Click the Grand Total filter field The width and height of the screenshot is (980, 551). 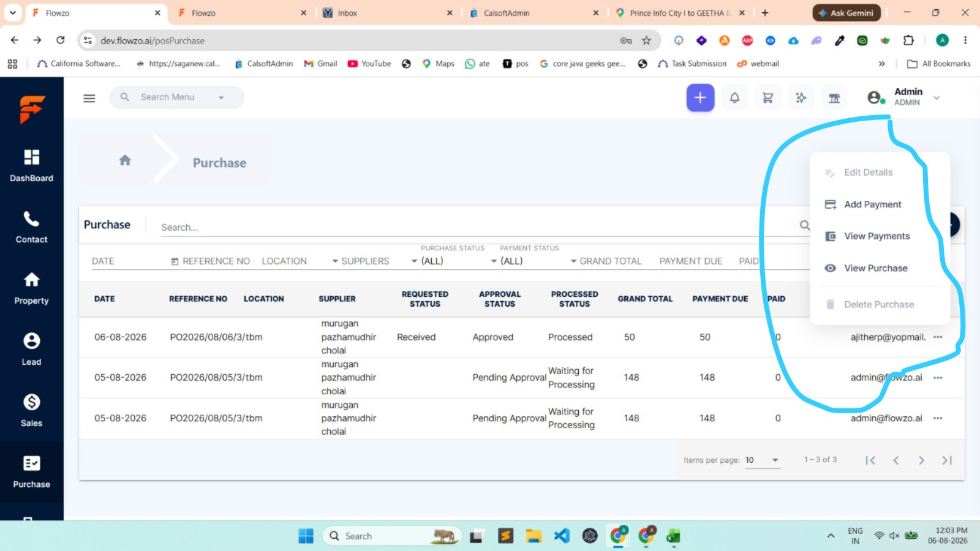pos(611,261)
